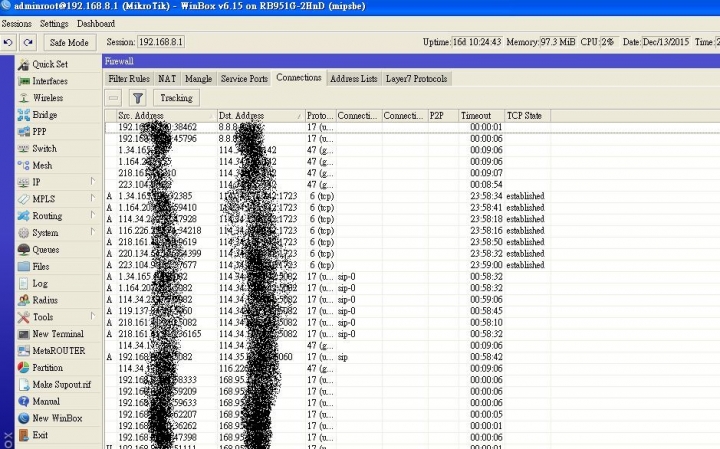Select the sip row with timeout 00:58:42
The width and height of the screenshot is (720, 449).
pos(328,357)
